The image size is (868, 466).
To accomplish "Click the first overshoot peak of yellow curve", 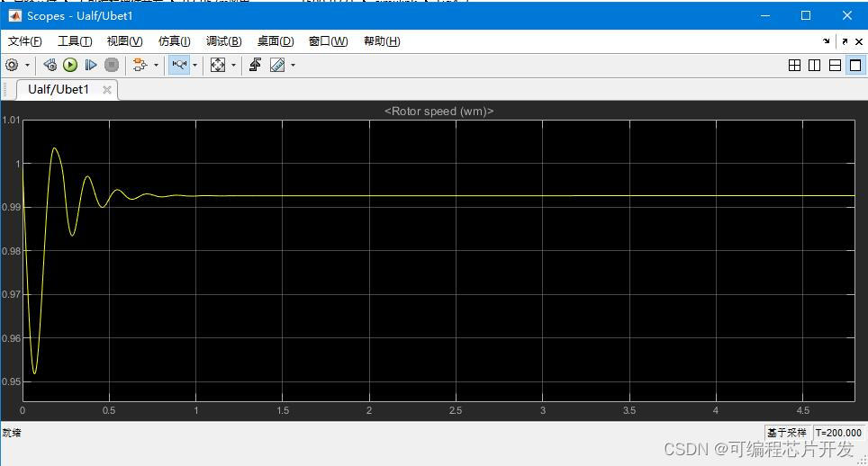I will click(54, 148).
